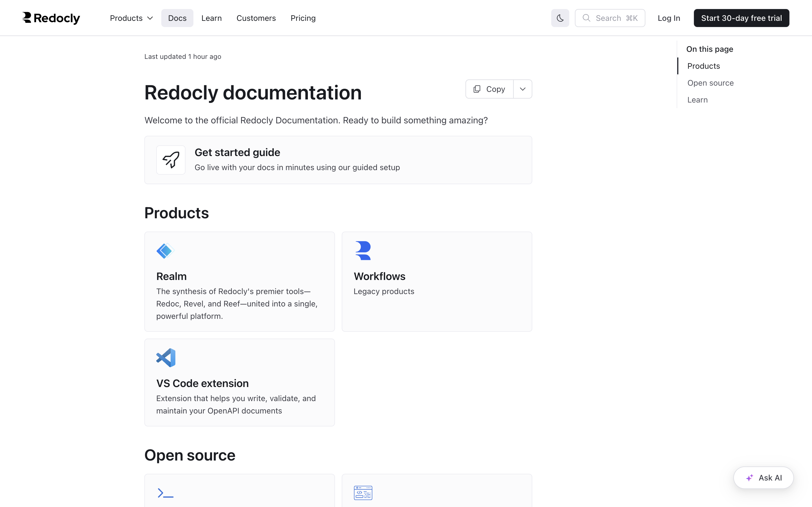This screenshot has width=812, height=507.
Task: Click the sparkle icon on Ask AI
Action: click(750, 478)
